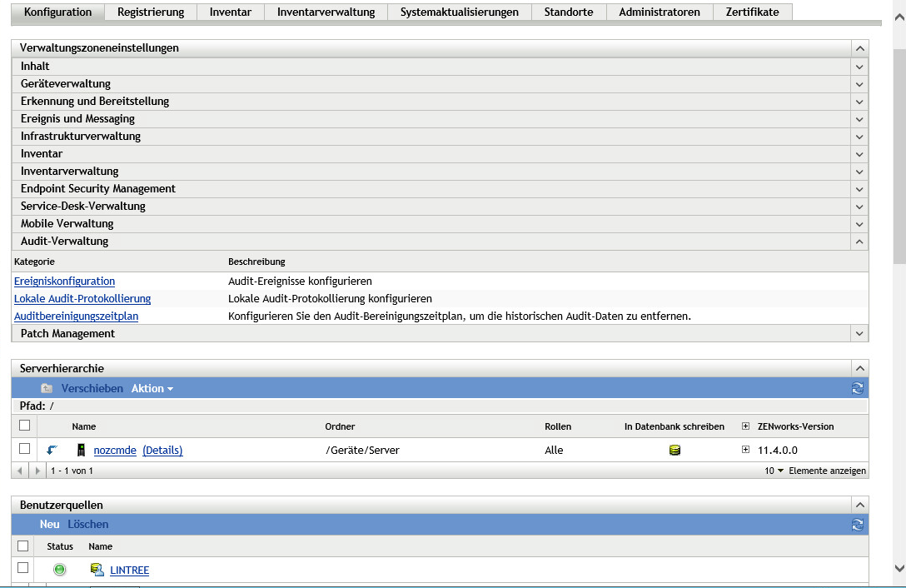Expand Ereignis und Messaging section
Image resolution: width=906 pixels, height=588 pixels.
[859, 119]
